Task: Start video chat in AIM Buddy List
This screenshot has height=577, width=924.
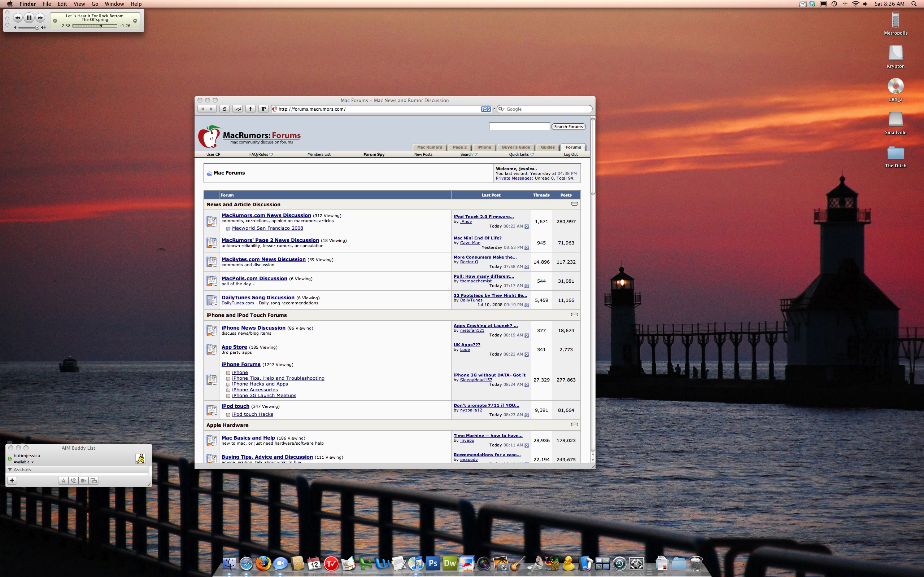Action: click(x=84, y=481)
